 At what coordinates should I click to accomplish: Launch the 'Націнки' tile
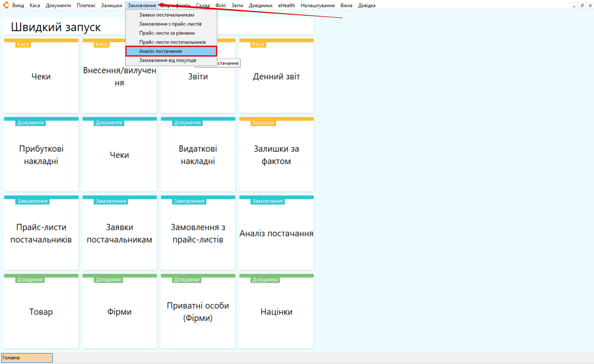(x=276, y=311)
